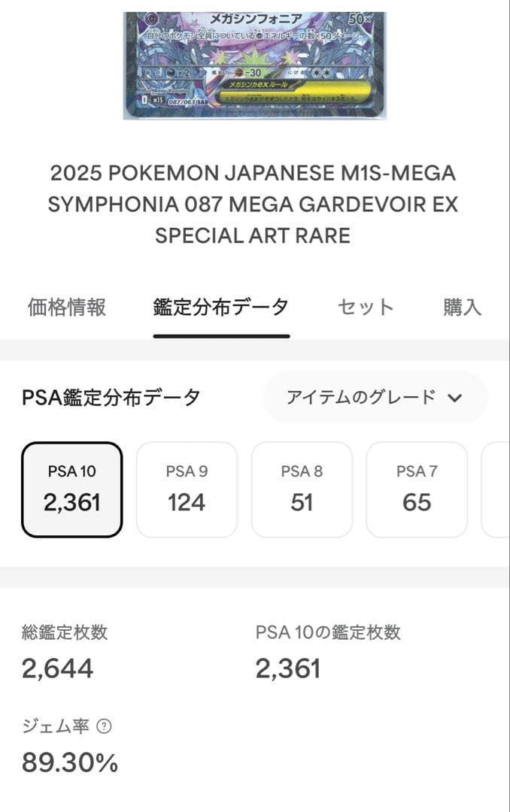This screenshot has width=510, height=812.
Task: Tap the Mega Gardevoir card thumbnail image
Action: pyautogui.click(x=255, y=60)
